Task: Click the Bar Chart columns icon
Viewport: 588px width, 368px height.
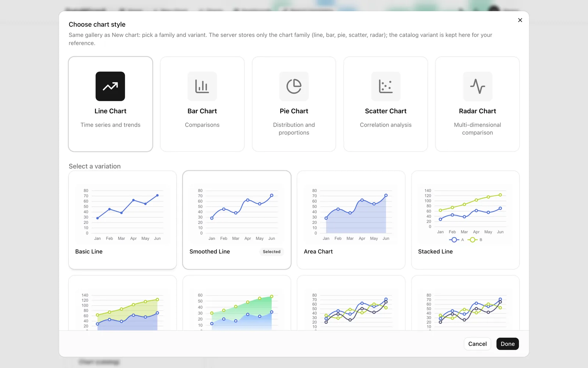Action: point(202,86)
